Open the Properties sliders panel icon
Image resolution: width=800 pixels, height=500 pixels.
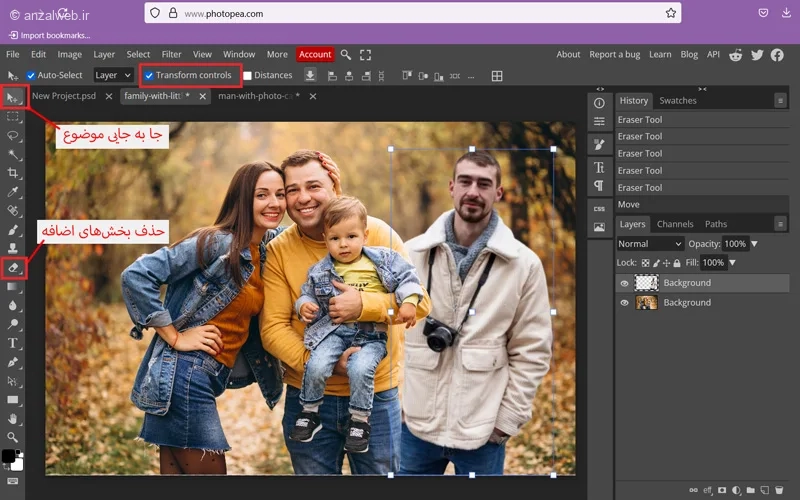(599, 121)
